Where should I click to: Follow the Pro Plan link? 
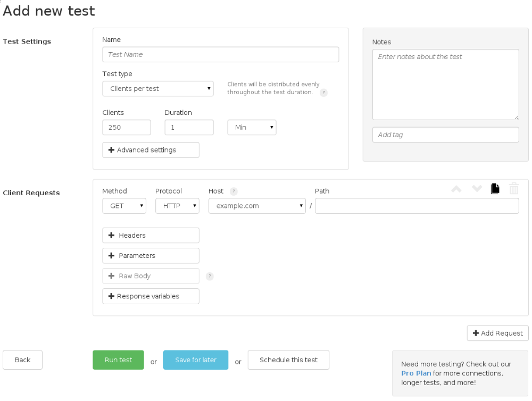416,373
